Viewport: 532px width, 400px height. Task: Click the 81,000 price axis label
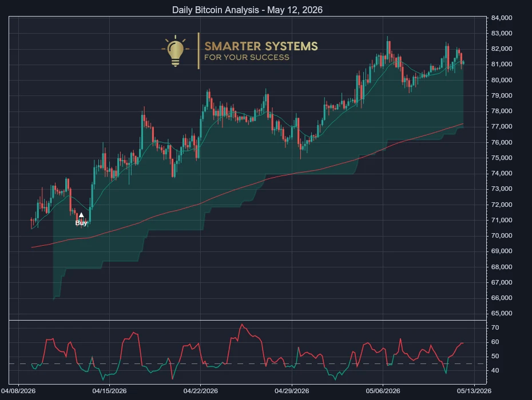point(502,64)
